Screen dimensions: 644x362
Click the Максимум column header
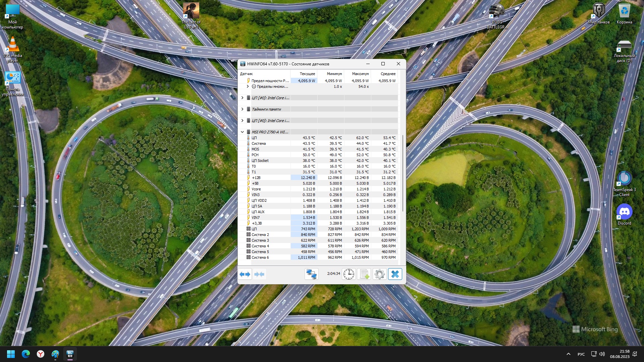[360, 74]
